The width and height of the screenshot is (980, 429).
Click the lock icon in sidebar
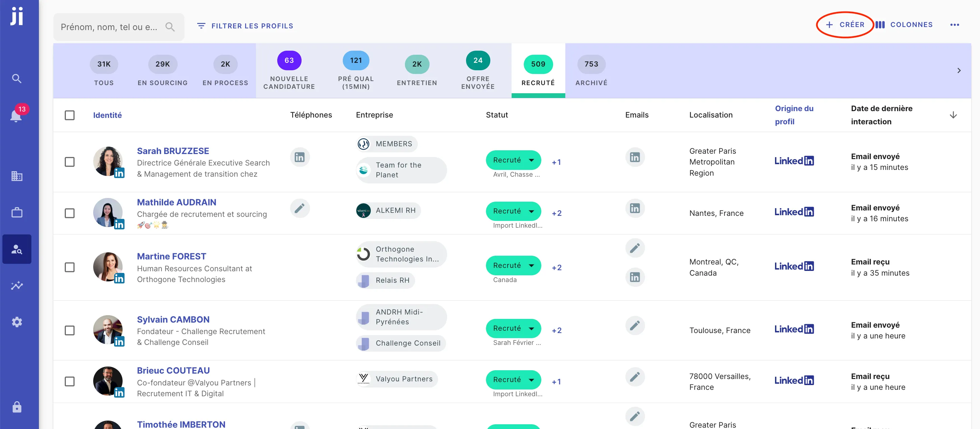16,407
